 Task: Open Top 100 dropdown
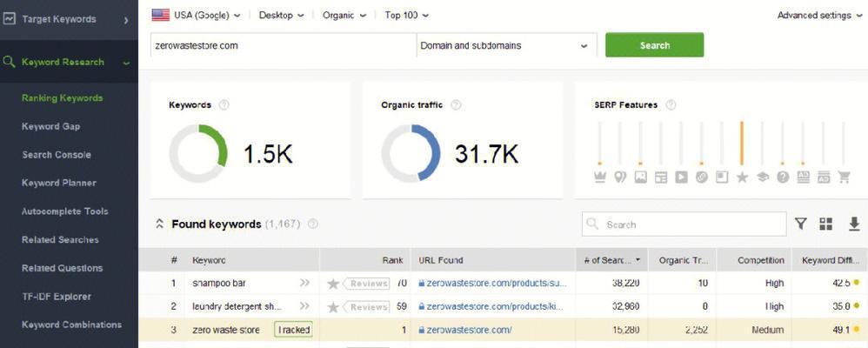(406, 15)
